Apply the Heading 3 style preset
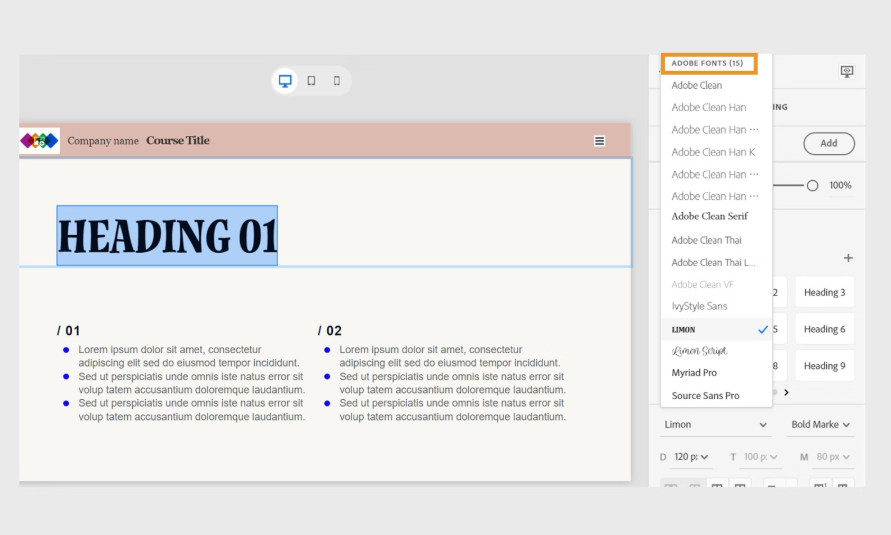The image size is (891, 535). (x=824, y=293)
